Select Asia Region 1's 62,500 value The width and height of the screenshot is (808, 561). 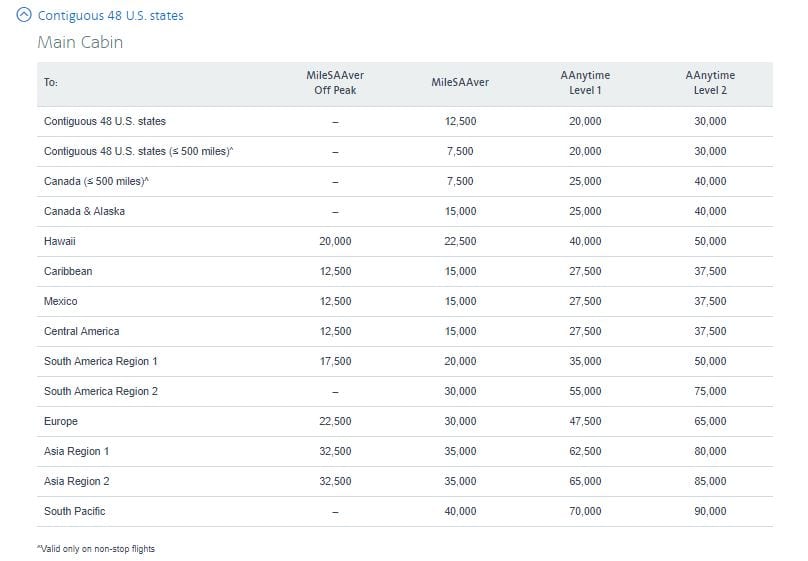coord(585,451)
